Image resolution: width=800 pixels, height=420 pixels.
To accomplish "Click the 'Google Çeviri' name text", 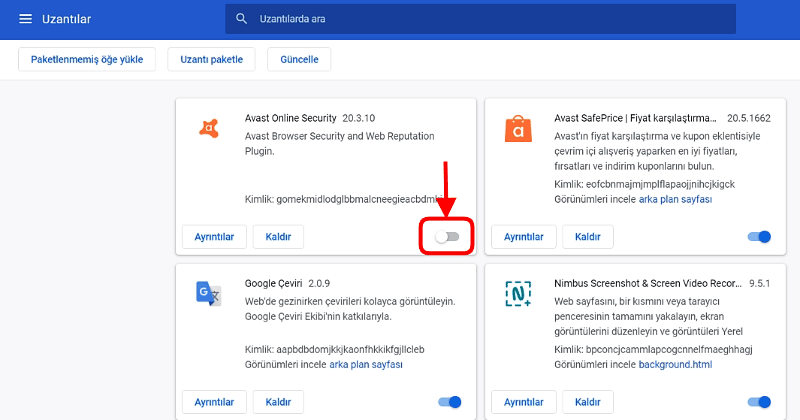I will pos(273,284).
